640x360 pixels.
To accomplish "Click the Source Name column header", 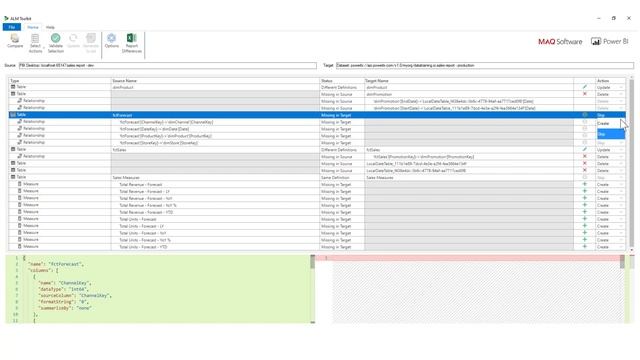I will tap(215, 81).
